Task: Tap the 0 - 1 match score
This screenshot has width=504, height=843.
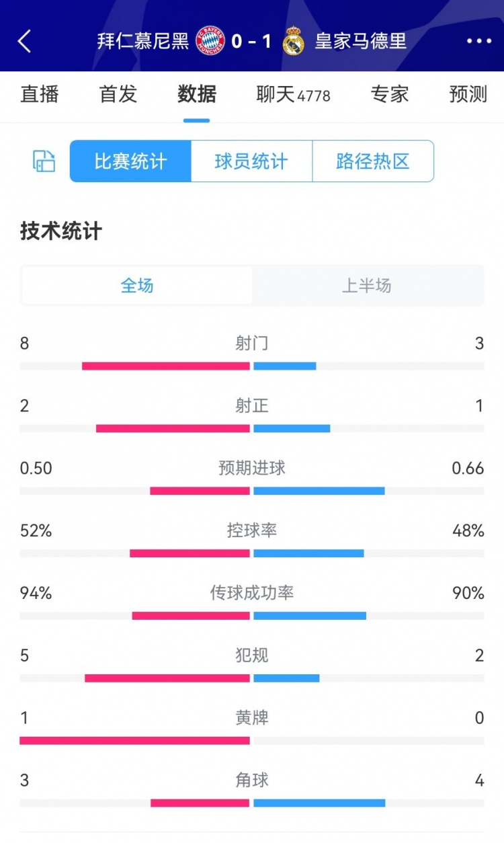Action: click(x=251, y=41)
